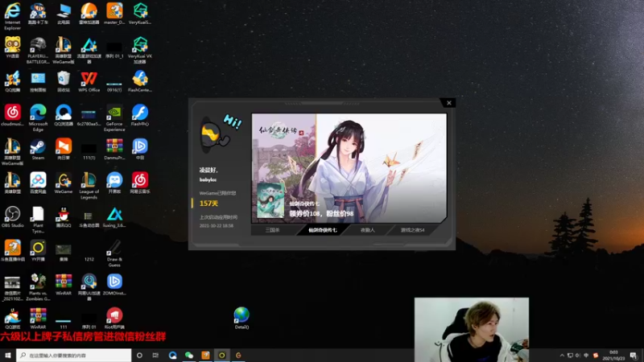The image size is (644, 362).
Task: Open the ZOMOInst installer icon
Action: tap(114, 285)
